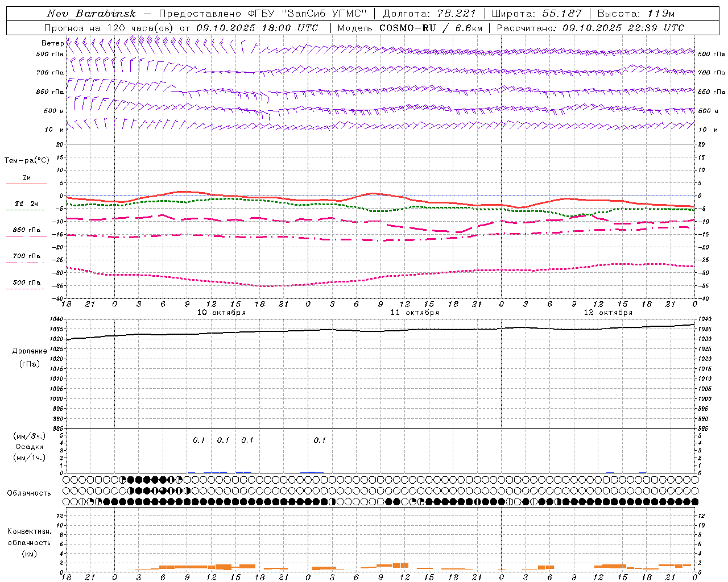This screenshot has height=582, width=728.
Task: Click the 'Облачность' cloud cover label
Action: point(29,493)
